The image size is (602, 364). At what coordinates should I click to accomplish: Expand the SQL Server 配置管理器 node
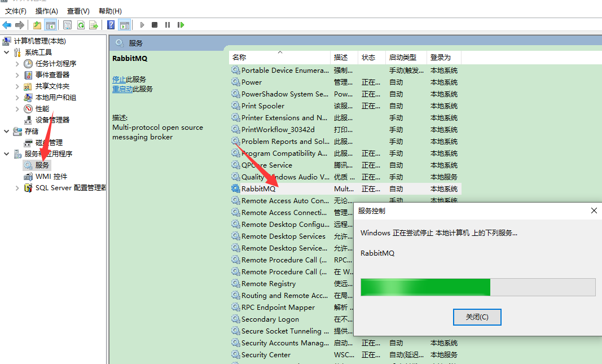click(17, 188)
